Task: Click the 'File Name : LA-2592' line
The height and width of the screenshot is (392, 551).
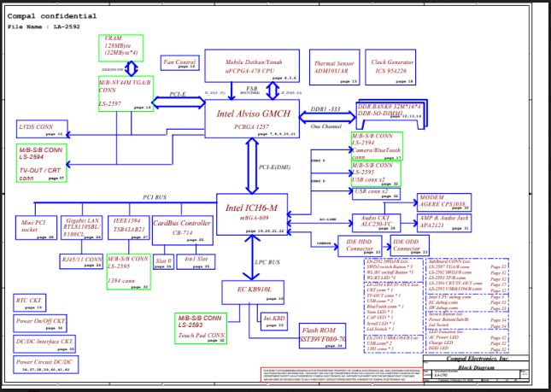Action: tap(44, 26)
